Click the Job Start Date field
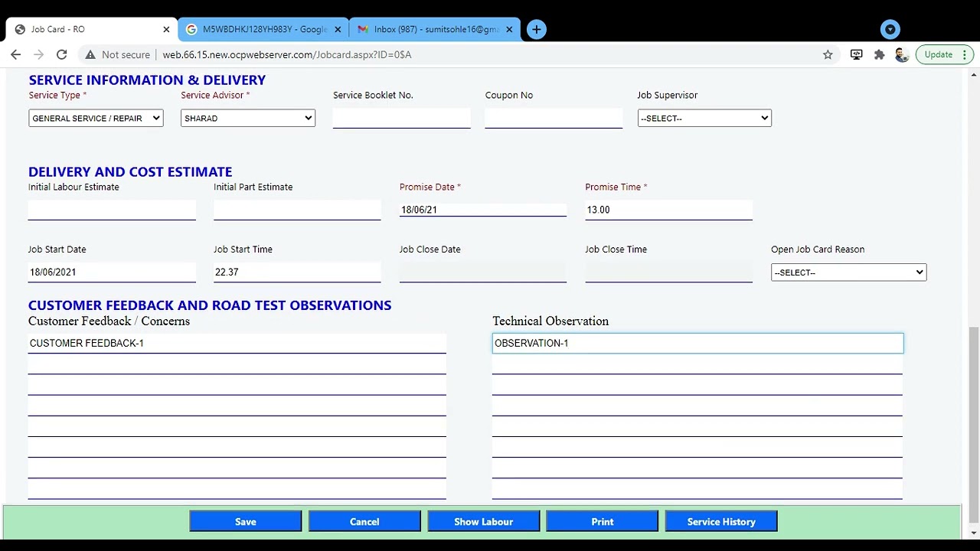Image resolution: width=980 pixels, height=551 pixels. pyautogui.click(x=112, y=272)
